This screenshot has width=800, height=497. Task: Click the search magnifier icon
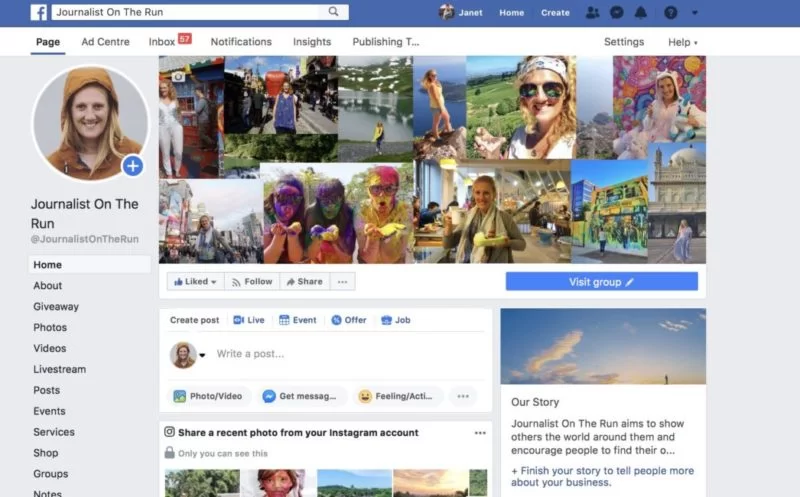tap(333, 12)
